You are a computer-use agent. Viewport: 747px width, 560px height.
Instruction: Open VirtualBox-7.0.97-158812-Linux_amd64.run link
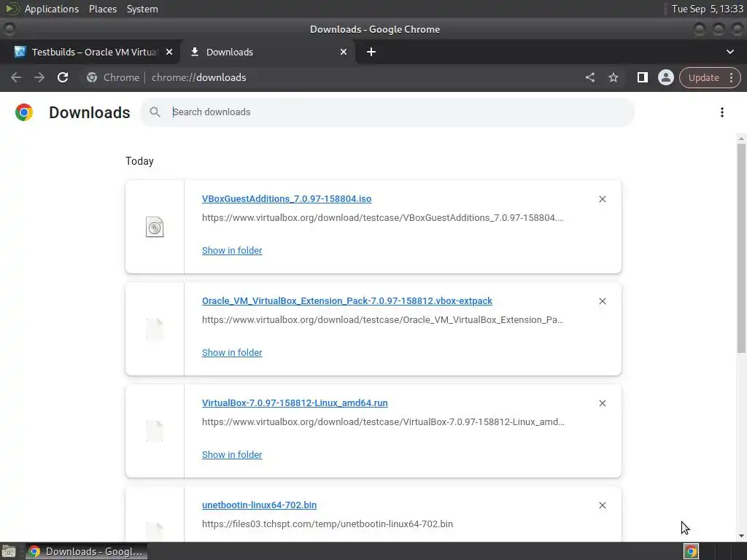[295, 402]
